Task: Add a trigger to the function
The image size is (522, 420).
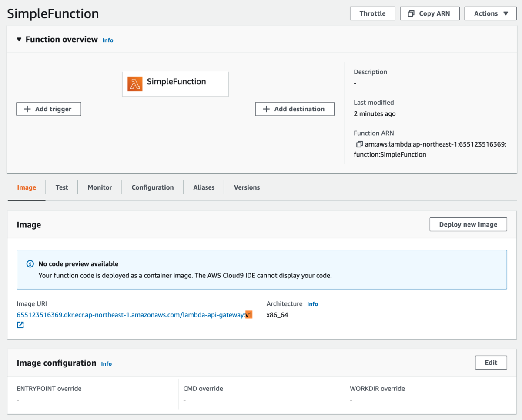Action: click(x=49, y=109)
